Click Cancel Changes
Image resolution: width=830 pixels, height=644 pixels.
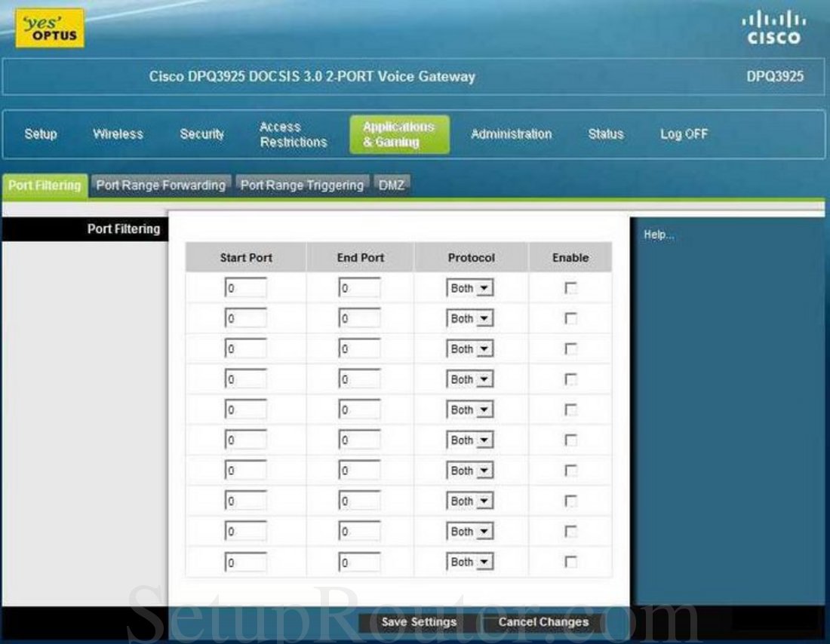[543, 622]
